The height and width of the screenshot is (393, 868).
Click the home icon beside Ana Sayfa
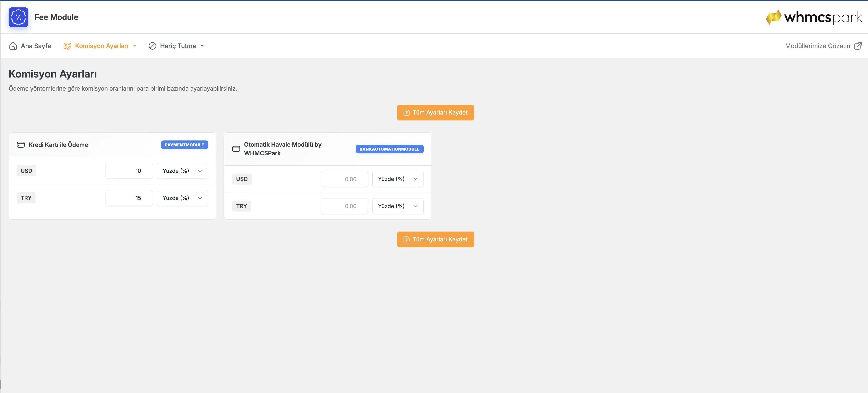(x=13, y=46)
